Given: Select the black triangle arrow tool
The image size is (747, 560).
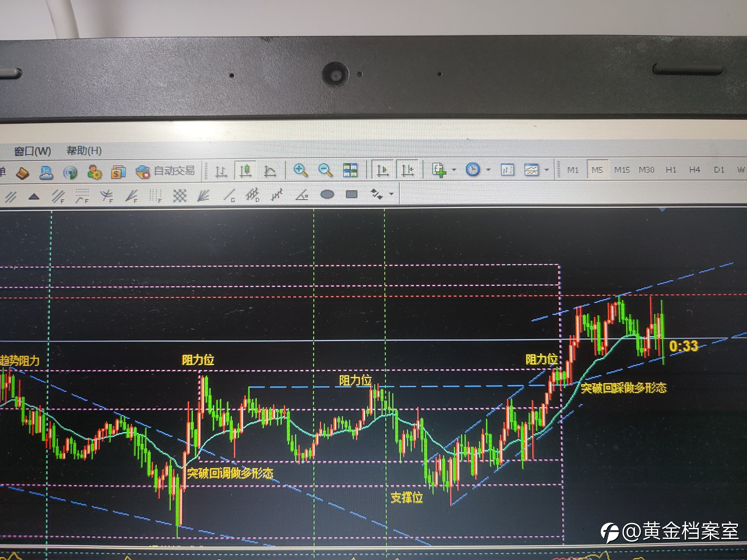Looking at the screenshot, I should tap(34, 196).
